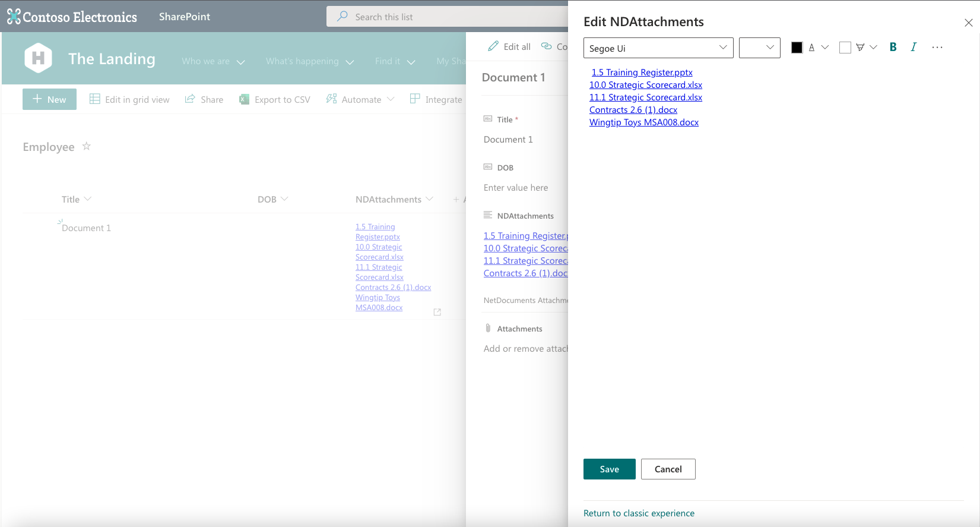Open 1.5 Training Register.pptx link in editor

(x=642, y=72)
